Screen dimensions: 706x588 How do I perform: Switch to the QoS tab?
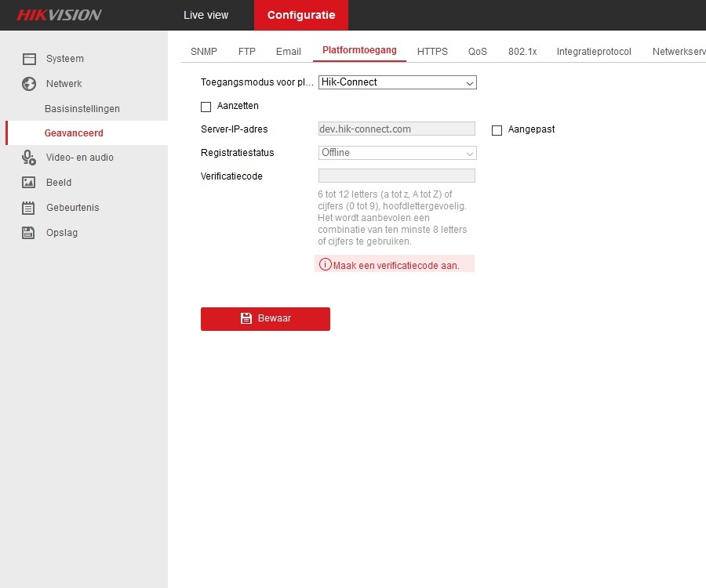477,52
